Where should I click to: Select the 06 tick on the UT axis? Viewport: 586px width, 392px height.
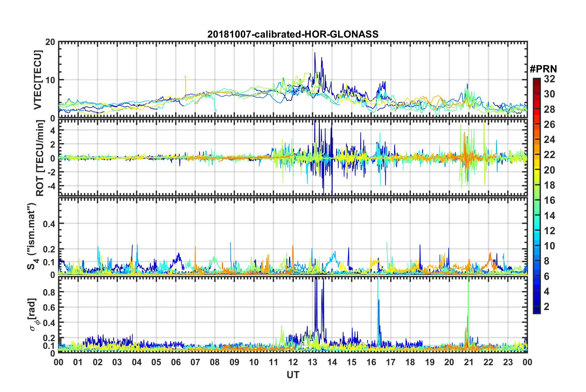(176, 362)
